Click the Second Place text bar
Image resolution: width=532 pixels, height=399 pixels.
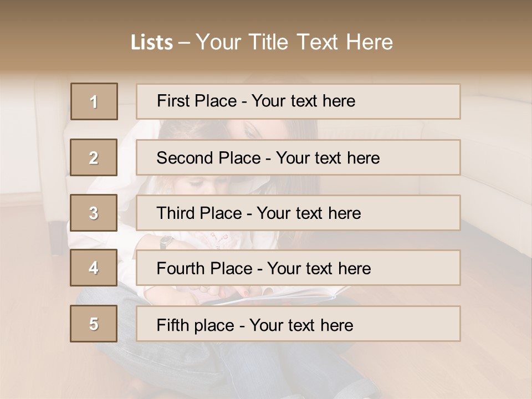pos(298,157)
